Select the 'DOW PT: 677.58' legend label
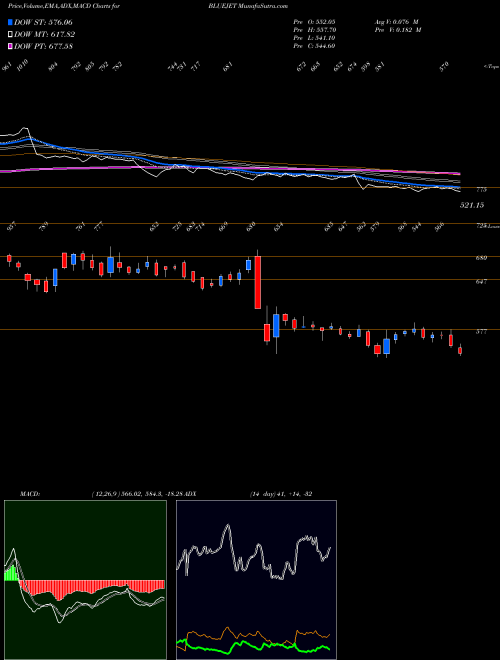Screen dimensions: 500x660 (x=43, y=46)
